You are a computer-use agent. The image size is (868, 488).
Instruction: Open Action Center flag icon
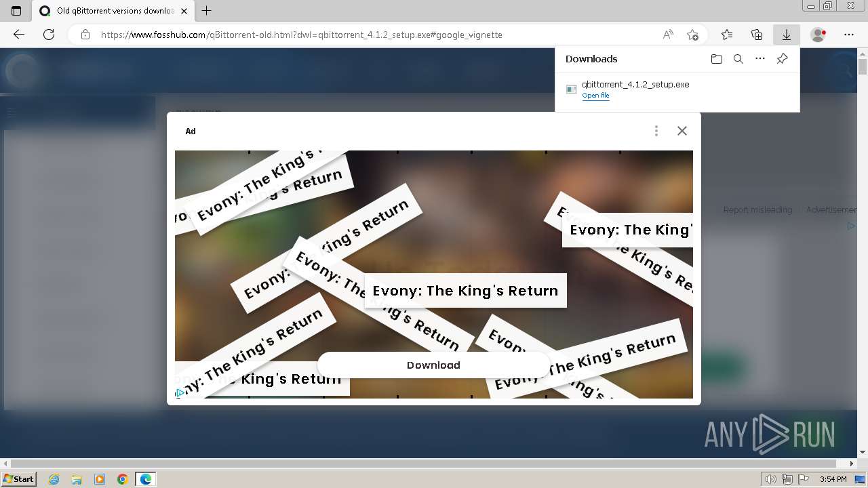click(803, 479)
